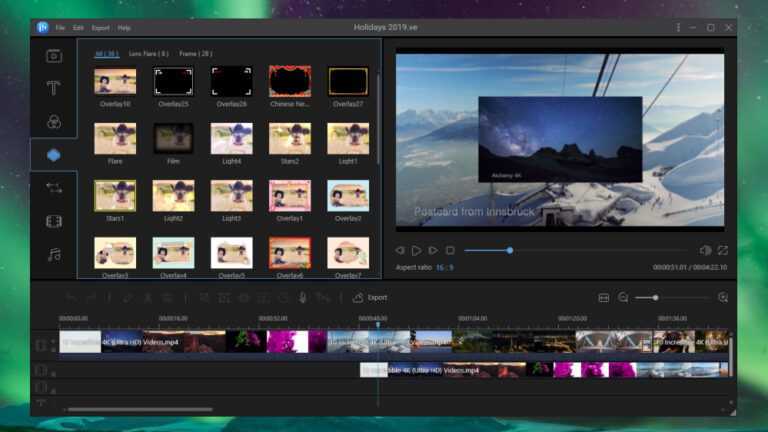Open the Text tool in sidebar

[x=53, y=88]
